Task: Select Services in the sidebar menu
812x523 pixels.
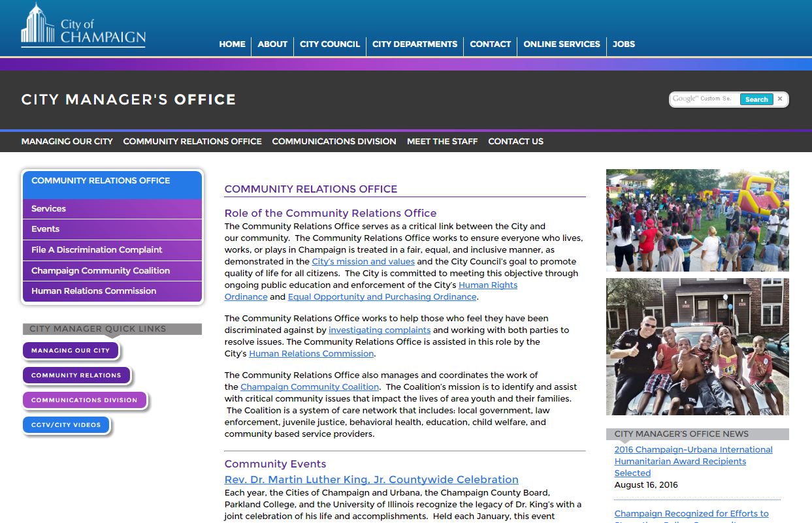Action: (x=48, y=209)
